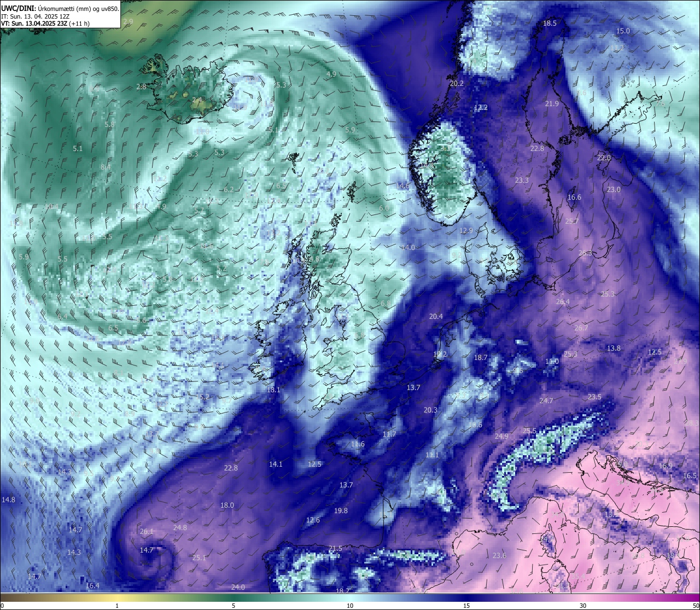Click the legend tick label 30

pyautogui.click(x=583, y=605)
